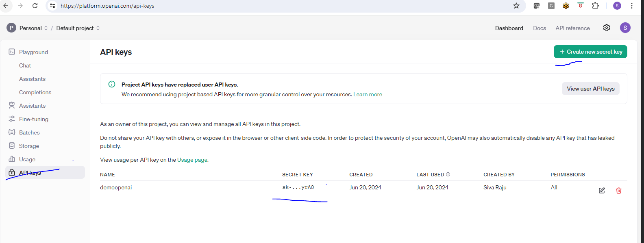
Task: Click the info icon in the notice banner
Action: (x=112, y=84)
